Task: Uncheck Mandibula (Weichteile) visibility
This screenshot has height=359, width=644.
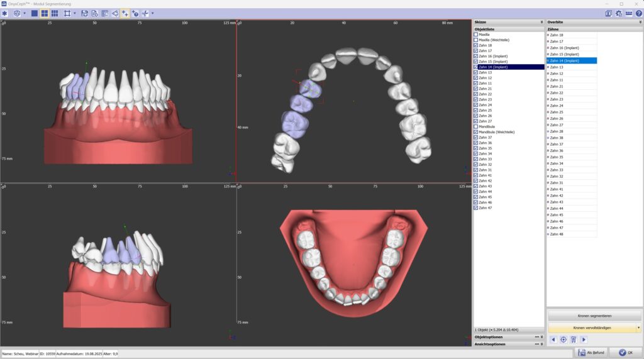Action: pyautogui.click(x=476, y=132)
